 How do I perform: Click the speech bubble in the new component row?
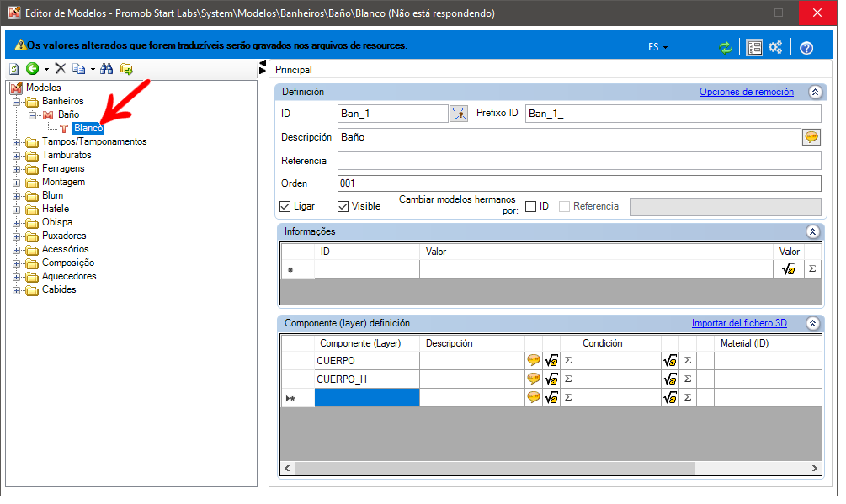534,397
